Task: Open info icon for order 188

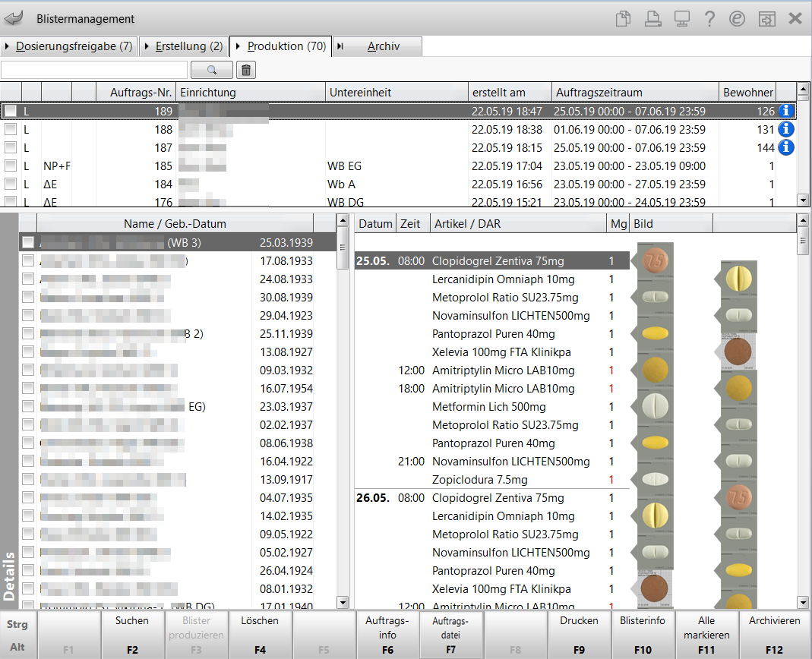Action: coord(785,129)
